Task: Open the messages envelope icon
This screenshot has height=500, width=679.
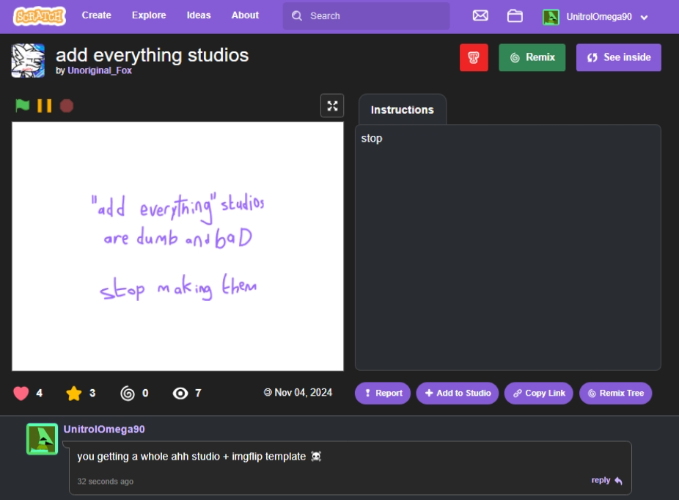Action: [x=480, y=16]
